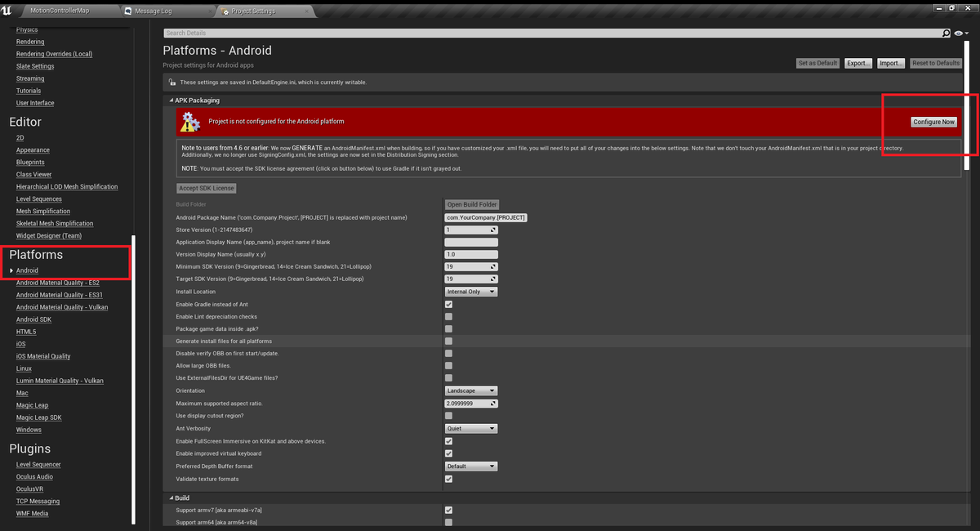Open Android Material Quality - Vulkan

coord(62,307)
